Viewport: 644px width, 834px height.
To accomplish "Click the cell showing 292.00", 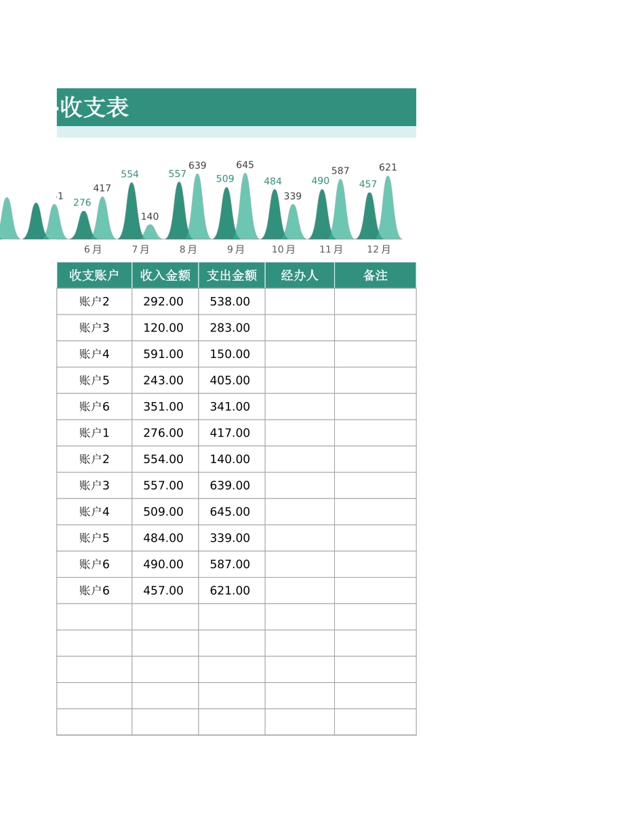I will (164, 301).
